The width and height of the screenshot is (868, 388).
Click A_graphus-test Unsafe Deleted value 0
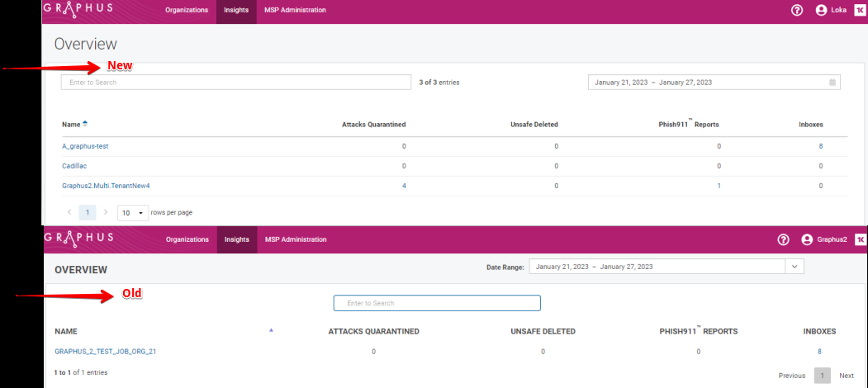pos(556,146)
